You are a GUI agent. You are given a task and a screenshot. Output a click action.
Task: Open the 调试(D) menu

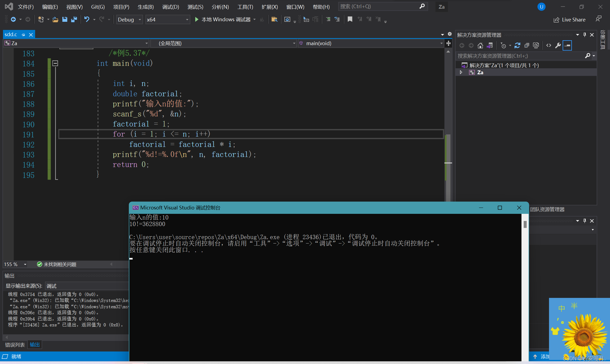click(170, 7)
